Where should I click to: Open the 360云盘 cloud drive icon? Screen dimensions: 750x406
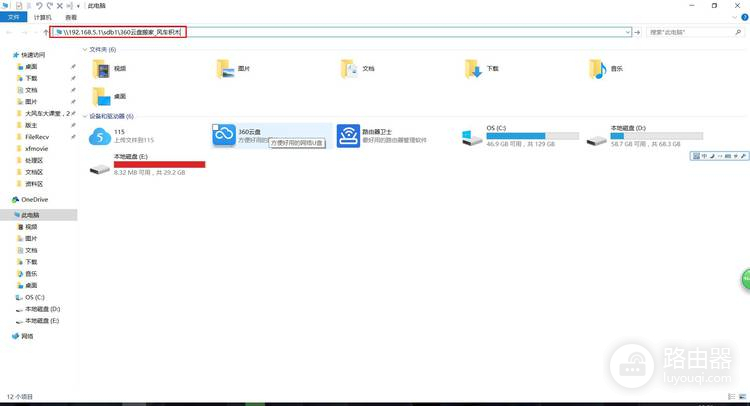click(x=223, y=135)
